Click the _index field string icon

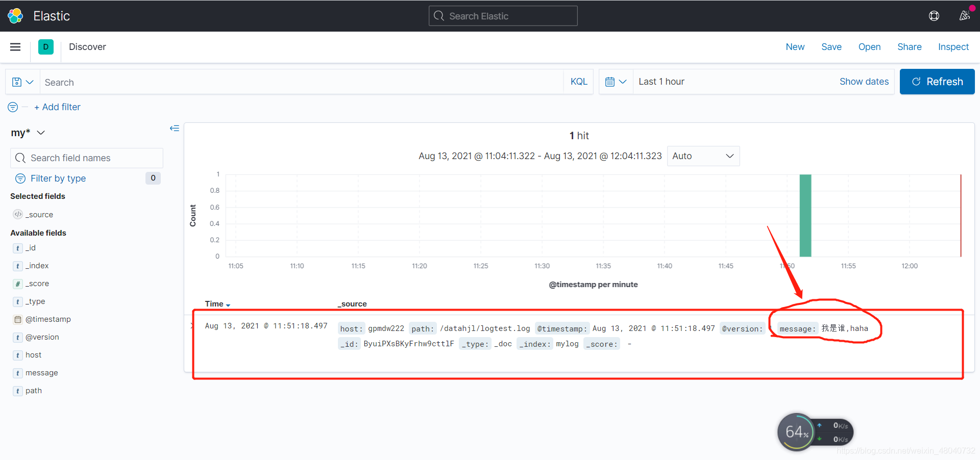pos(18,266)
